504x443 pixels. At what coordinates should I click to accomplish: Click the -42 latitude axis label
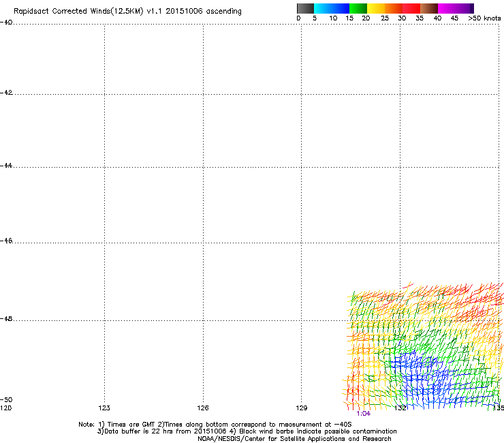pyautogui.click(x=6, y=93)
